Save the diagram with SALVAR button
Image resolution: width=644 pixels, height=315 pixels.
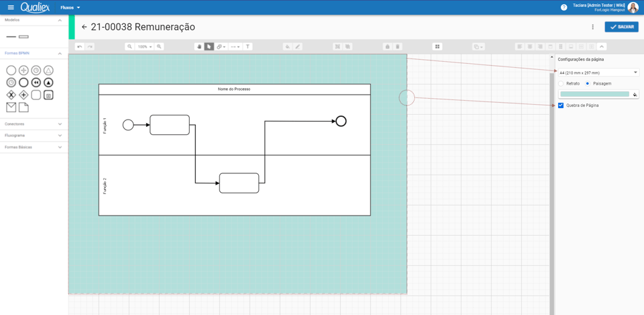click(621, 27)
